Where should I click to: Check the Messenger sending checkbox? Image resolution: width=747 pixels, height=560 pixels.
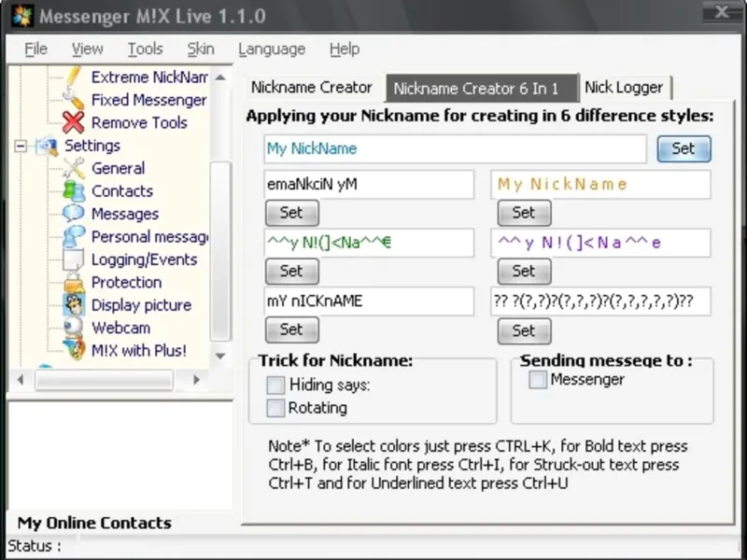coord(538,380)
